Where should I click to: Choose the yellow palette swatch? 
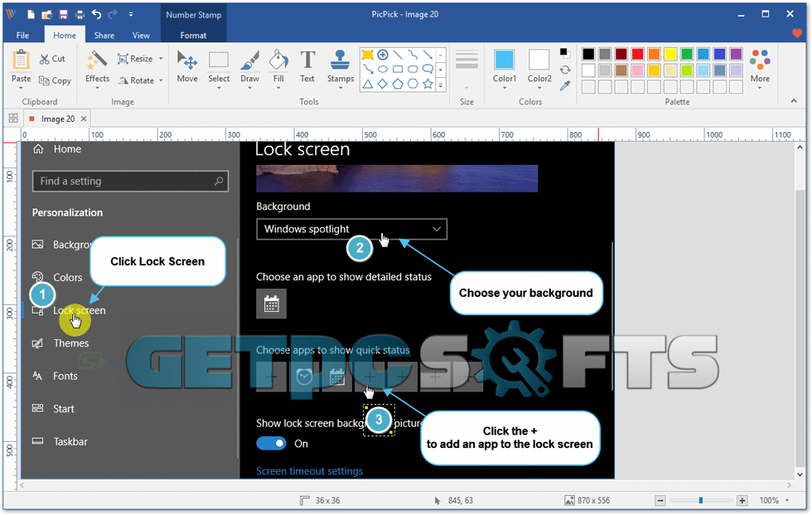click(x=670, y=54)
